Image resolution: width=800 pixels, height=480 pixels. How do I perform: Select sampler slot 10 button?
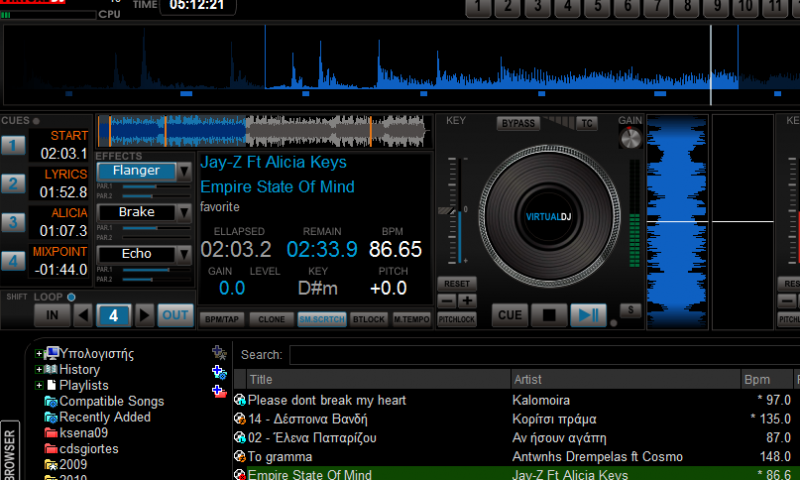[x=746, y=7]
